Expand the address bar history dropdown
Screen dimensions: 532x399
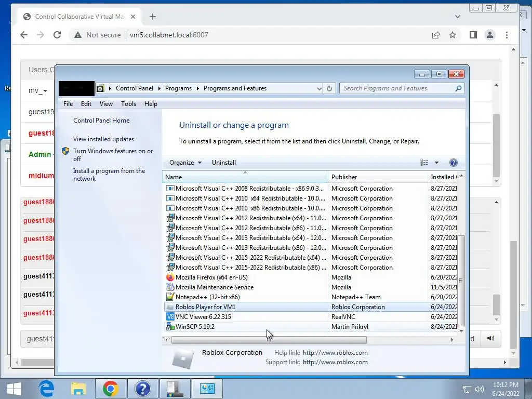[x=319, y=88]
